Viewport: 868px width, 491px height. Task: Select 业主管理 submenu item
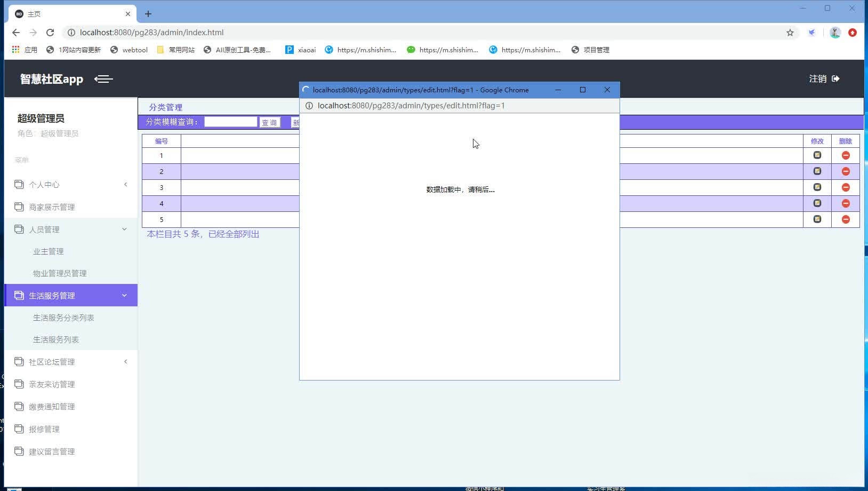(x=49, y=251)
